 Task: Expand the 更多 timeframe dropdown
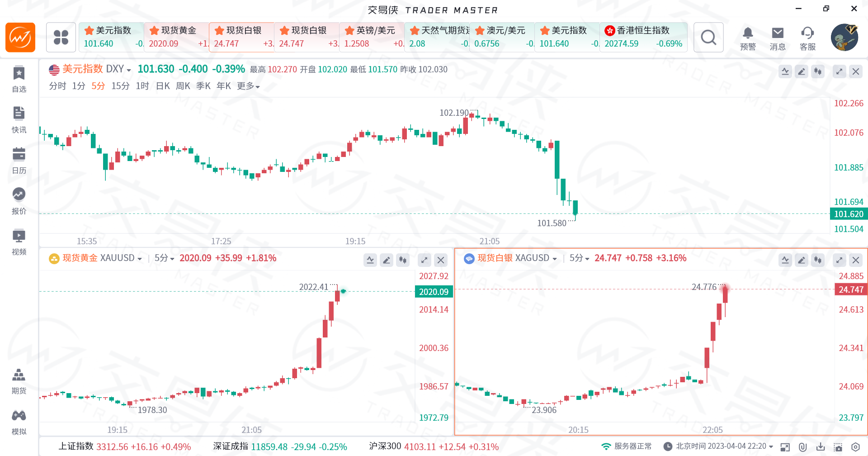pos(249,86)
